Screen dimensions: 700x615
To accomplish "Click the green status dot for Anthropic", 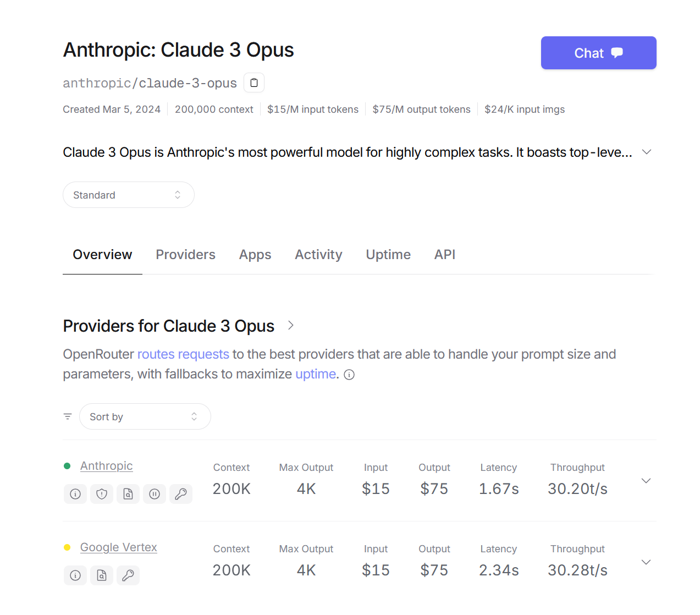I will pos(67,466).
